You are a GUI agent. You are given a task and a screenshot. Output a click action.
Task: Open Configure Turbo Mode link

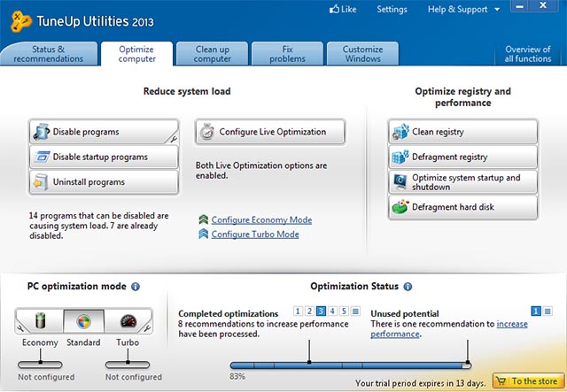tap(255, 234)
